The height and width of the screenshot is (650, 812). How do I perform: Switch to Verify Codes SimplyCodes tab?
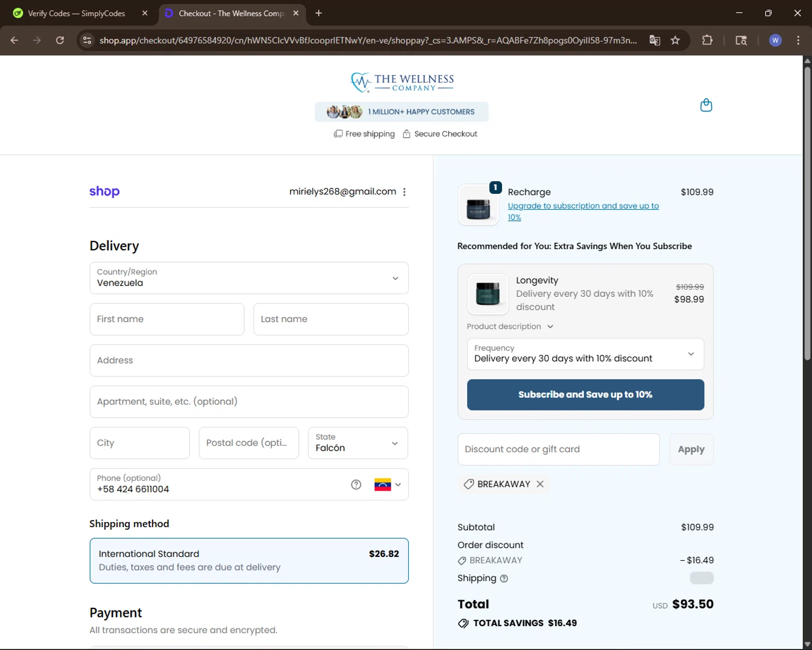pos(76,13)
